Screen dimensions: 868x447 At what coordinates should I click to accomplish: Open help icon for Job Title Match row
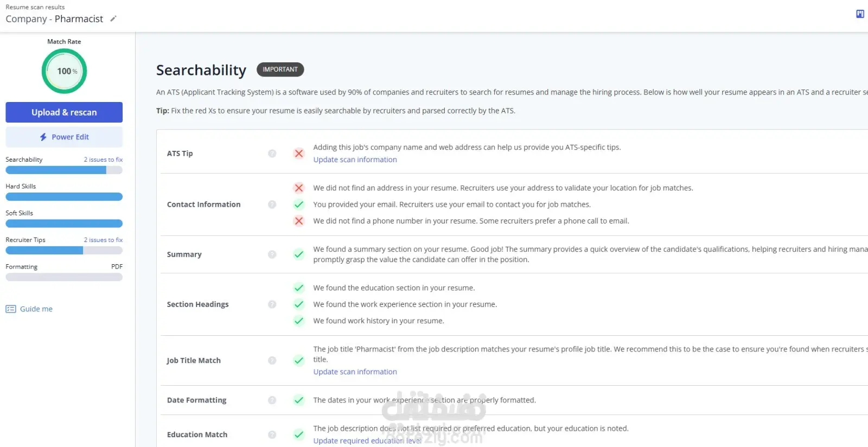point(272,360)
